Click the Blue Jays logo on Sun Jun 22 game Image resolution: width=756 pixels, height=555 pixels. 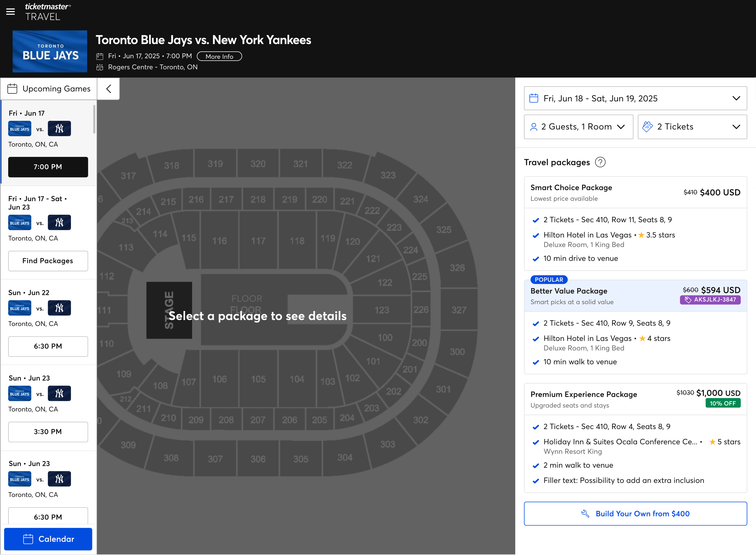click(20, 308)
